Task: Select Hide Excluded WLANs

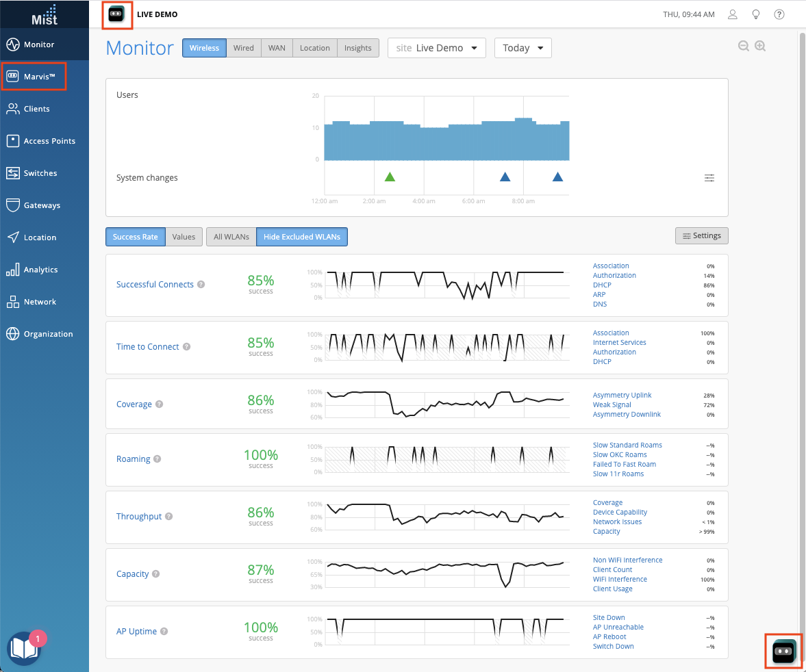Action: click(x=302, y=237)
